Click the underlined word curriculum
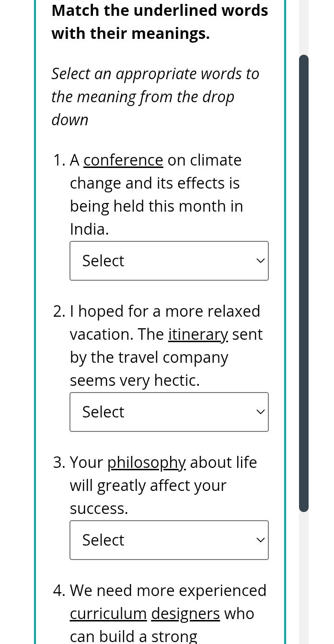334x644 pixels. pos(108,613)
